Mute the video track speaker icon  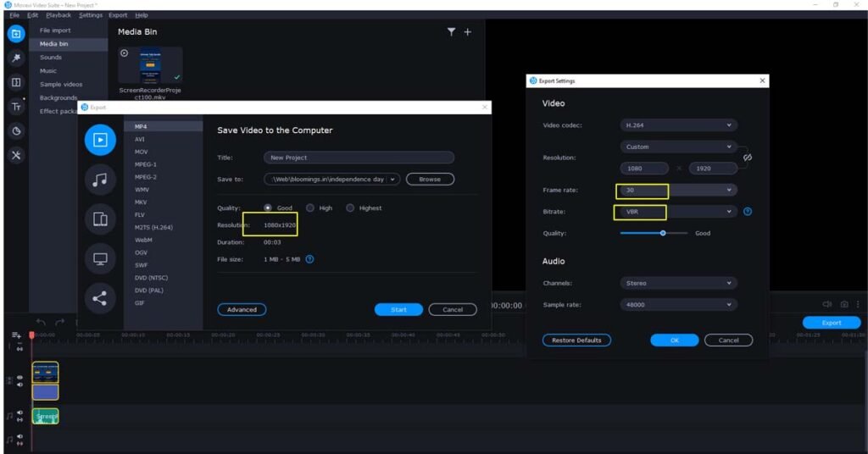(20, 385)
